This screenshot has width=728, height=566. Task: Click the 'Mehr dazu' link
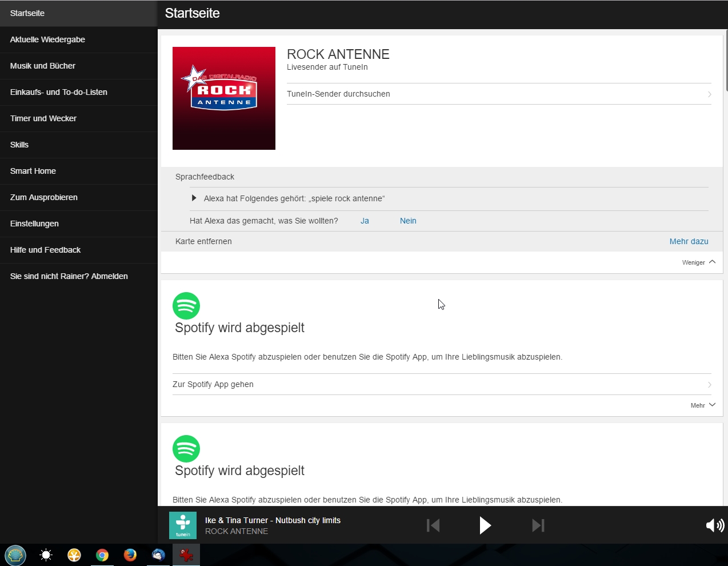pyautogui.click(x=689, y=241)
